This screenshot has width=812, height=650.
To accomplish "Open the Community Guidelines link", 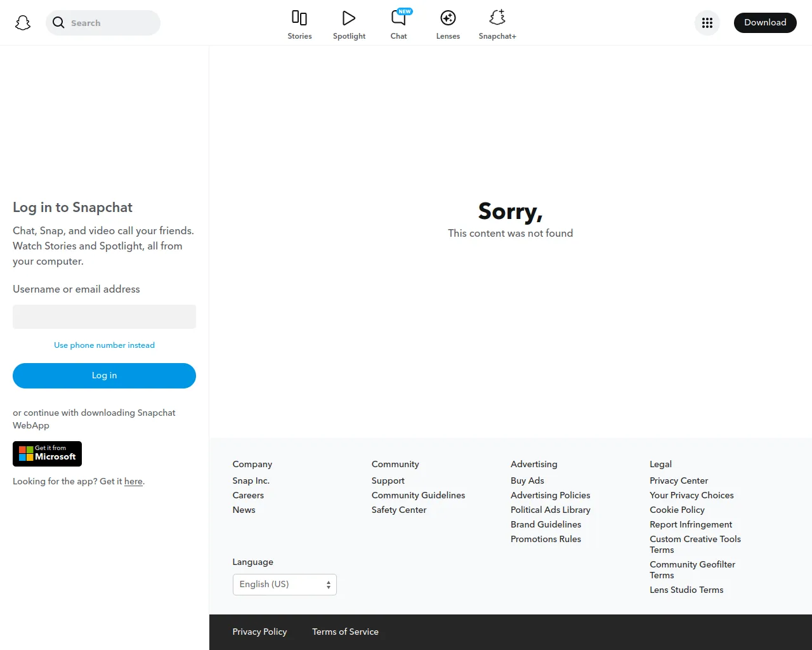I will pos(418,496).
